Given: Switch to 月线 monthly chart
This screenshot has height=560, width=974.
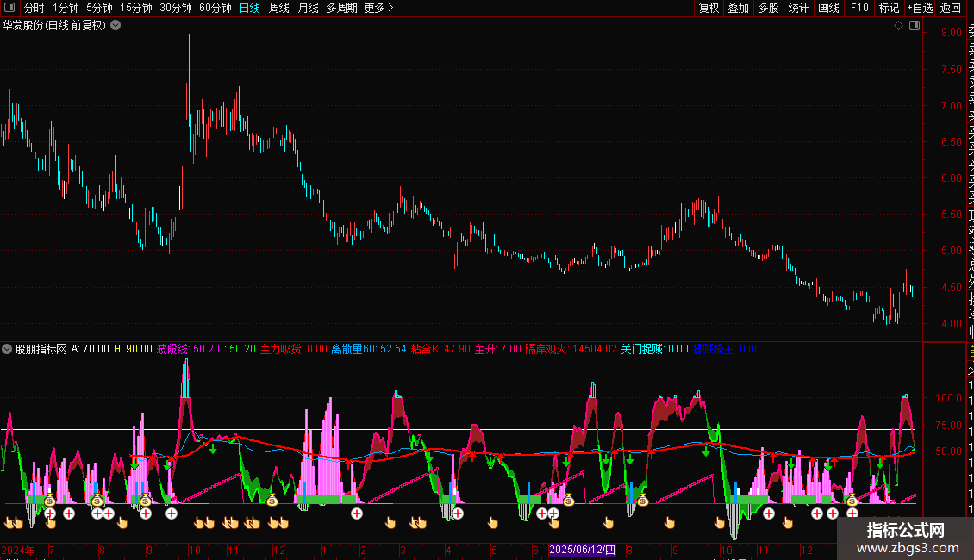Looking at the screenshot, I should coord(308,8).
